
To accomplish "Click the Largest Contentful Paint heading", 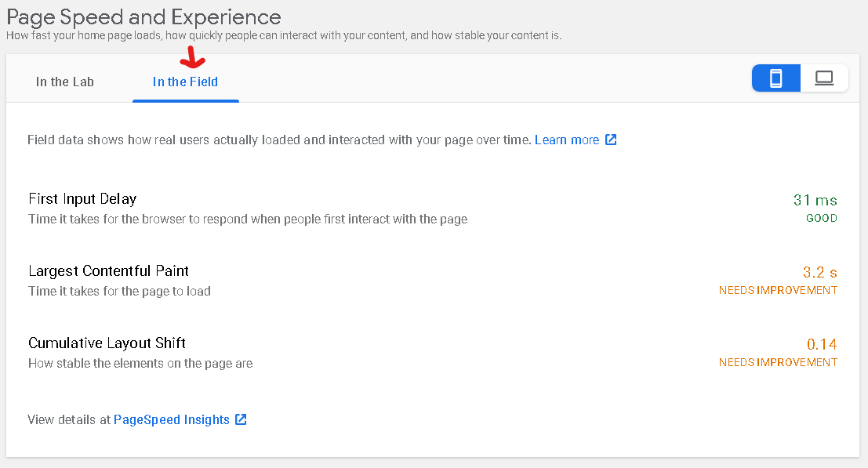I will pyautogui.click(x=109, y=271).
